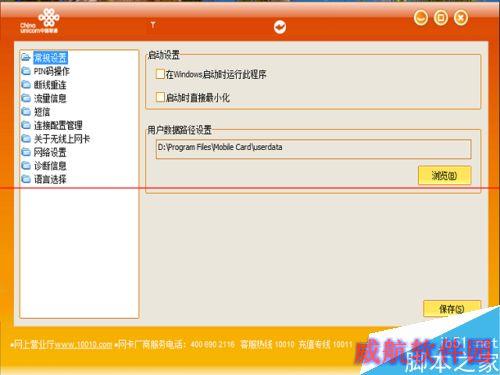The image size is (500, 375).
Task: Open 语言选择 settings
Action: (x=50, y=179)
